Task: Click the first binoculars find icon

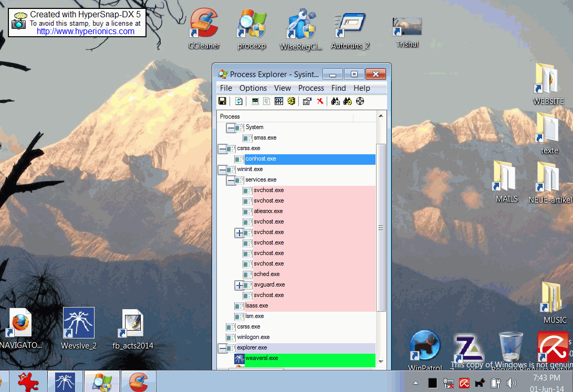Action: coord(336,101)
